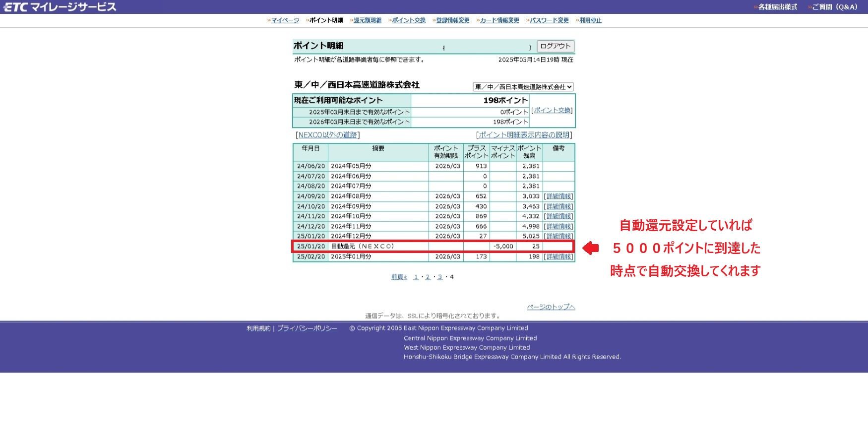Click the 2025年03月14日19時 現在 timestamp
This screenshot has height=442, width=868.
click(536, 60)
